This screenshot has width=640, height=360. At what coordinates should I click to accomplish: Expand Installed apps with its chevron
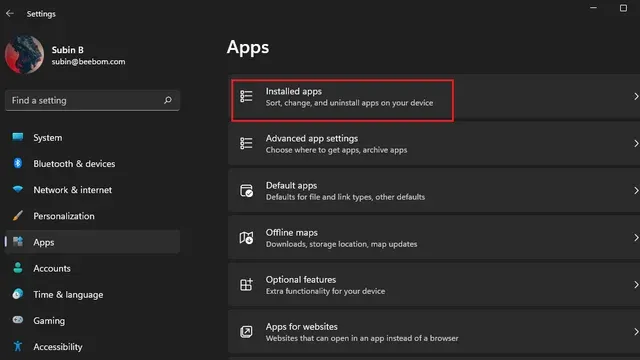point(636,96)
